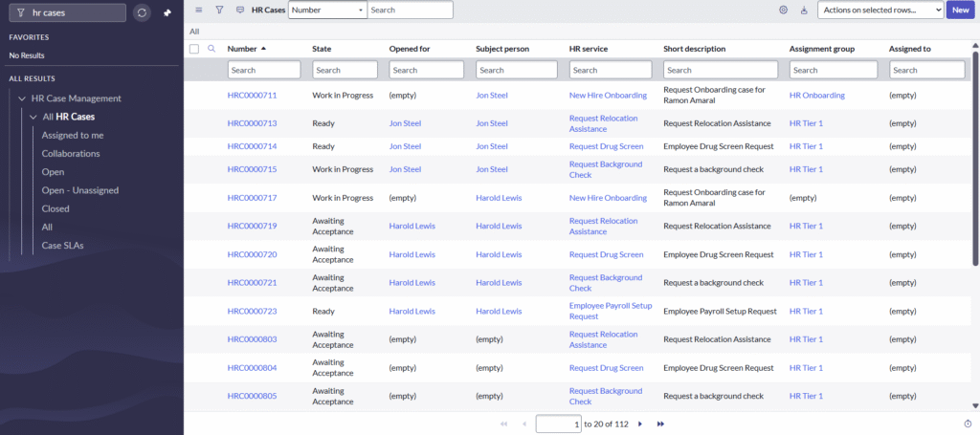Click the response time clock icon

[x=968, y=424]
